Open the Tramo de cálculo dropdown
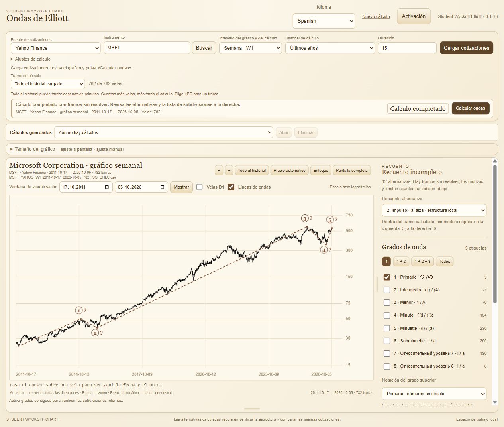Screen dimensions: 504x427 [48, 84]
